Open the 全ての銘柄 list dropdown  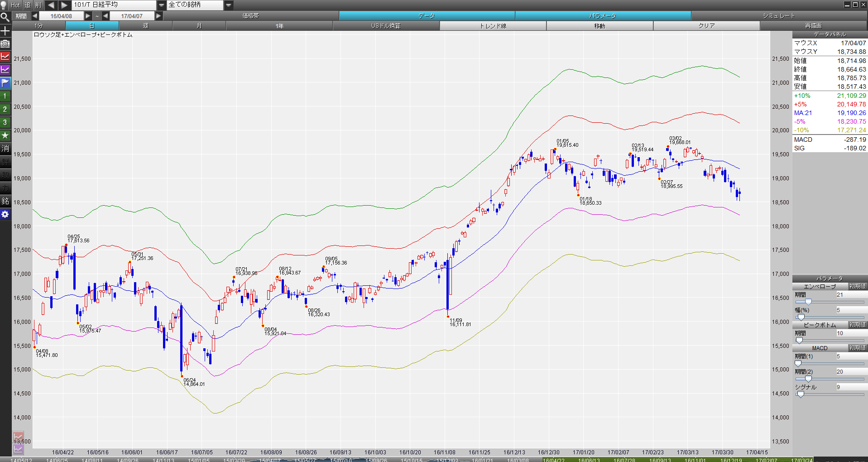coord(229,5)
